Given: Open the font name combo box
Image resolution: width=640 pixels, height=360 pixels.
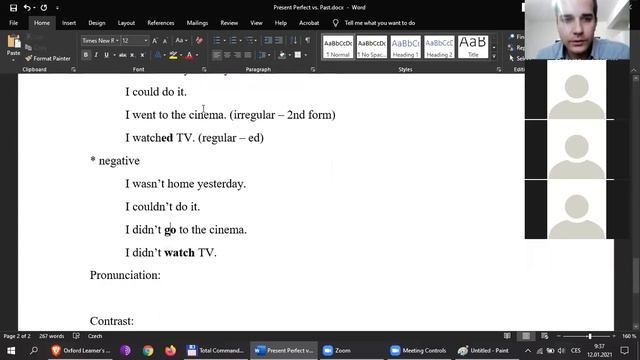Looking at the screenshot, I should click(100, 40).
